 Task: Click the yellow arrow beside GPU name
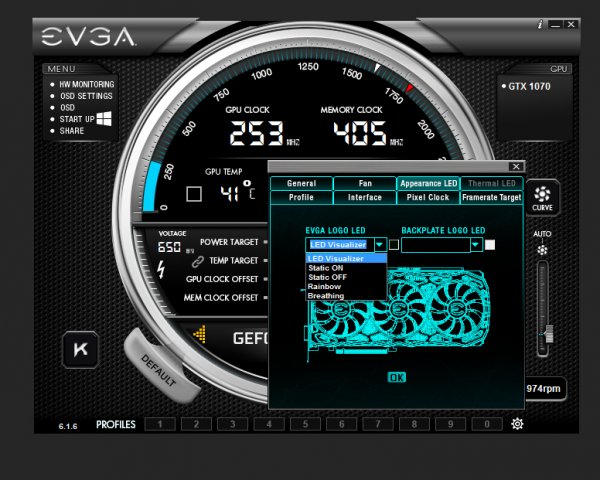click(200, 334)
